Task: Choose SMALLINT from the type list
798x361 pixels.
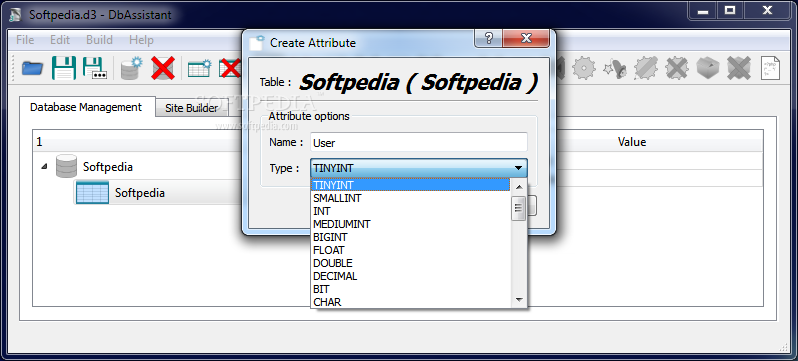Action: tap(410, 198)
